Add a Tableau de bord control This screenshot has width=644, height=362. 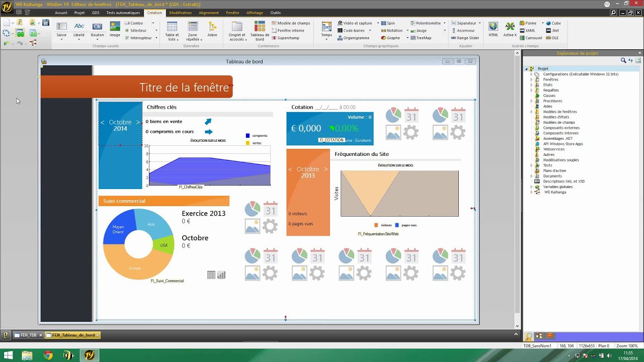260,31
